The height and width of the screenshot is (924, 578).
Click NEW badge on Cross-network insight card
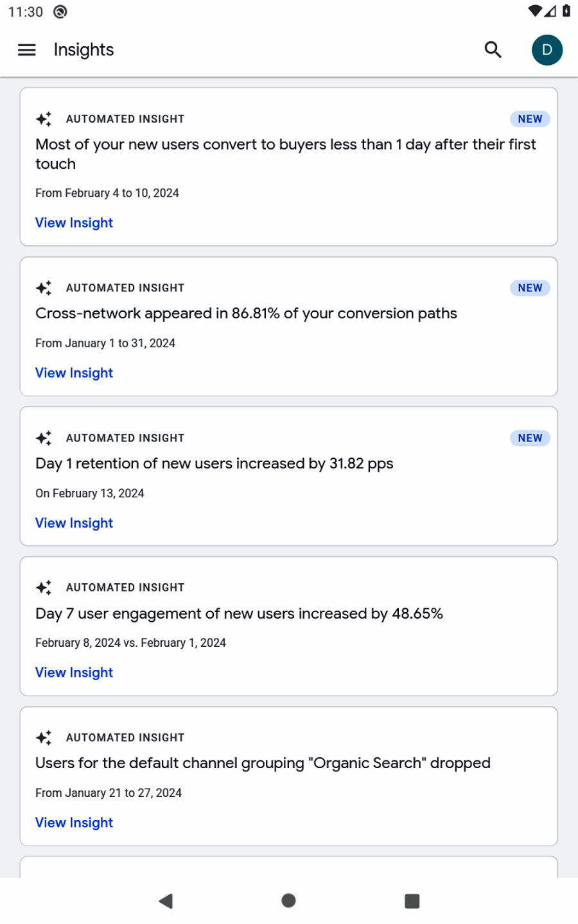(530, 288)
